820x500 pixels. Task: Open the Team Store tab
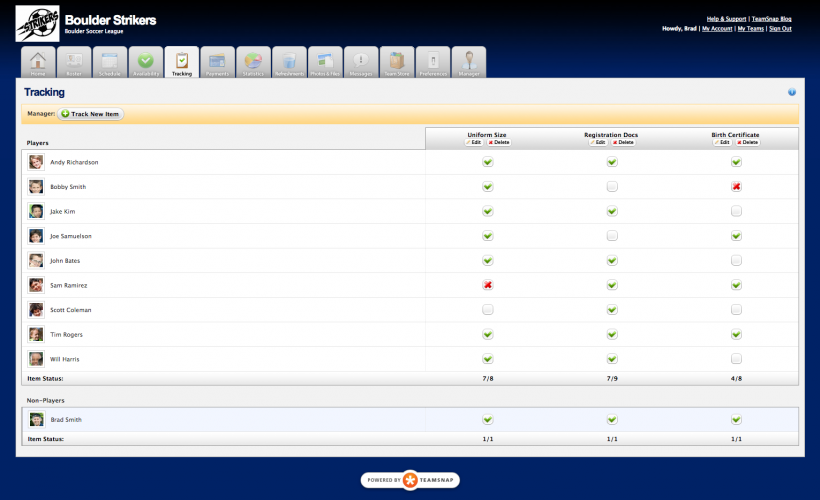[397, 62]
